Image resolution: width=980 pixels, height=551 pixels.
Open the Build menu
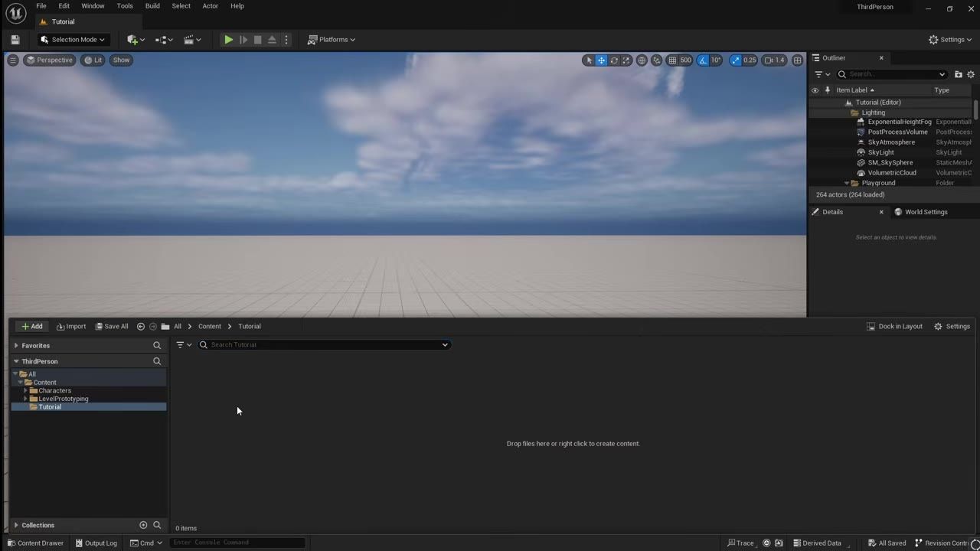(x=152, y=6)
